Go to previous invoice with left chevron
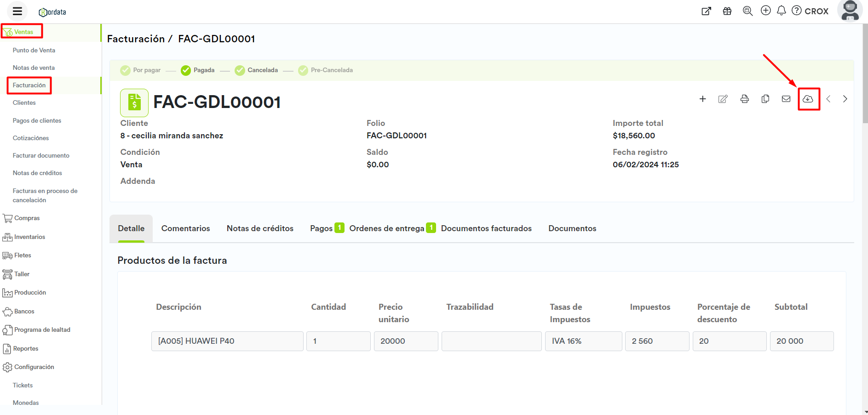The image size is (868, 415). point(828,99)
